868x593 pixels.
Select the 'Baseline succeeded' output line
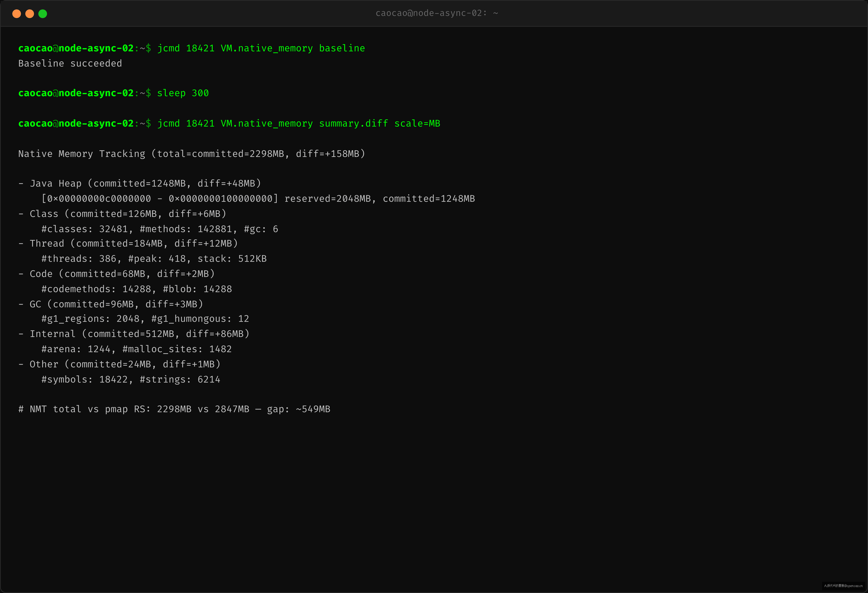(70, 63)
